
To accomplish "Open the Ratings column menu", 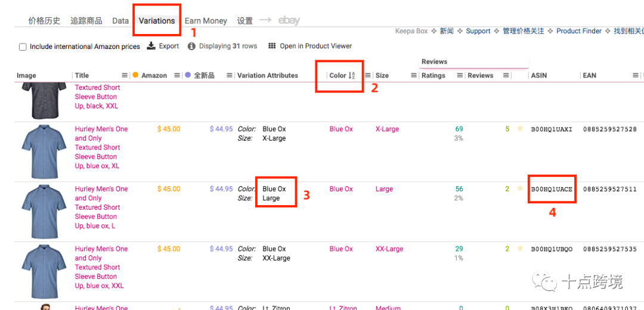I will pos(460,76).
